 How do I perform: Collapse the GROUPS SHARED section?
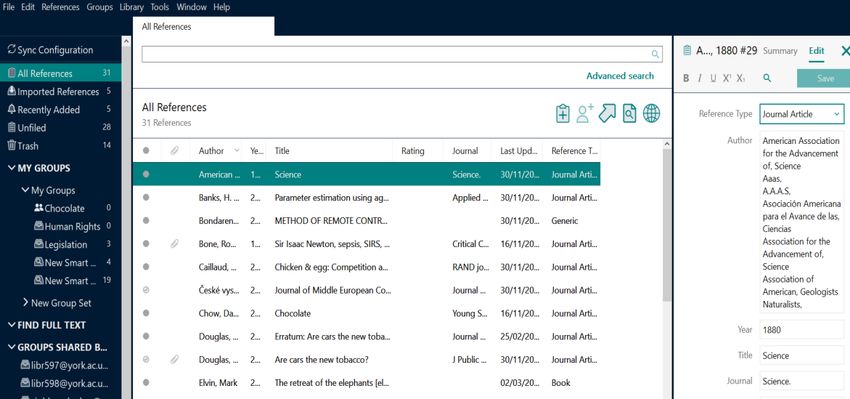11,347
